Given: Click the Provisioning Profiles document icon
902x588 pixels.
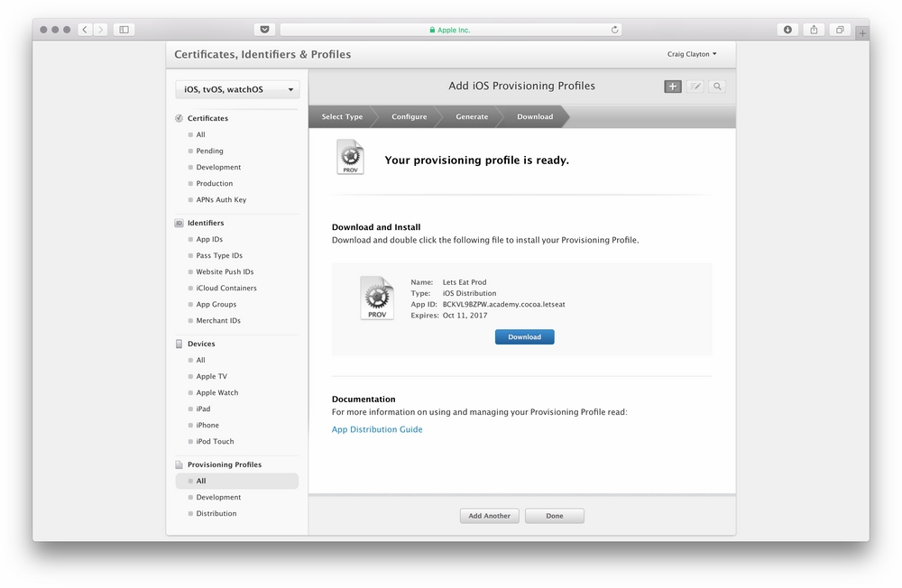Looking at the screenshot, I should pos(179,464).
